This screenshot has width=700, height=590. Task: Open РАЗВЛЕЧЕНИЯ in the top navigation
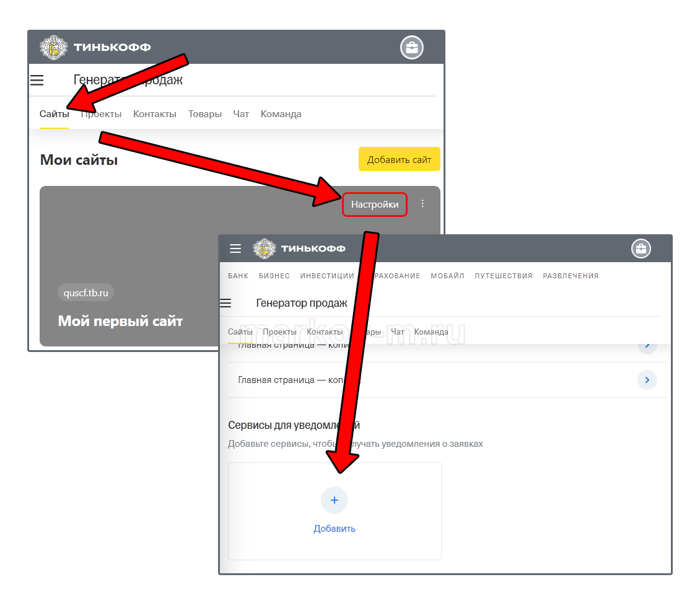coord(571,276)
